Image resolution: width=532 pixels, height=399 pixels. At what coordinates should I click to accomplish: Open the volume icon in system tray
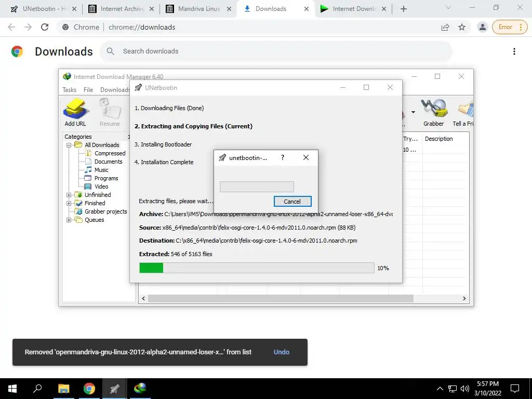[x=464, y=389]
